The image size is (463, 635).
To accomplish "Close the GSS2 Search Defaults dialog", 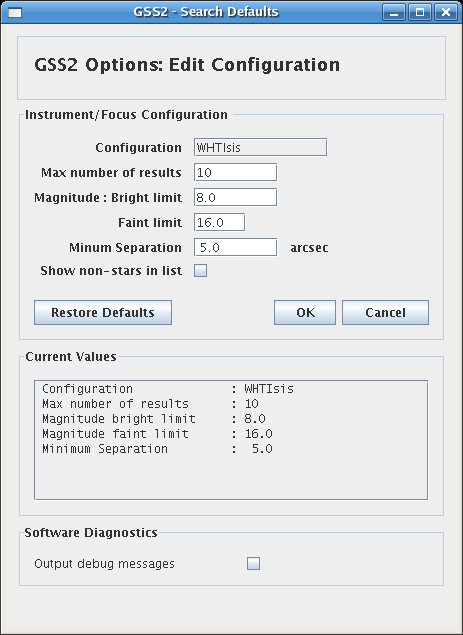I will pos(446,12).
